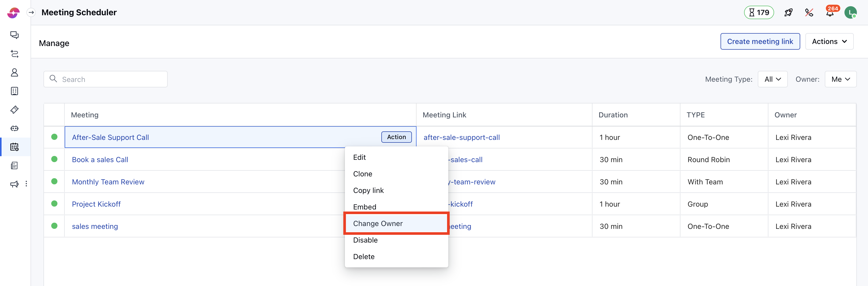Toggle the green status dot for sales meeting
This screenshot has width=868, height=286.
pos(54,226)
